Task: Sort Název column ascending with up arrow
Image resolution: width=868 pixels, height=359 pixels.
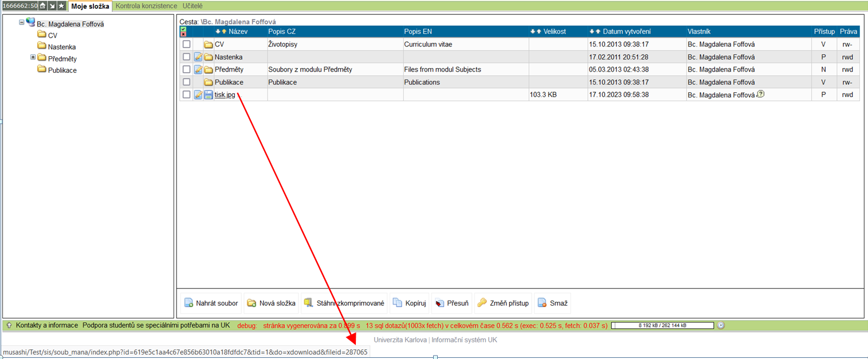Action: click(224, 31)
